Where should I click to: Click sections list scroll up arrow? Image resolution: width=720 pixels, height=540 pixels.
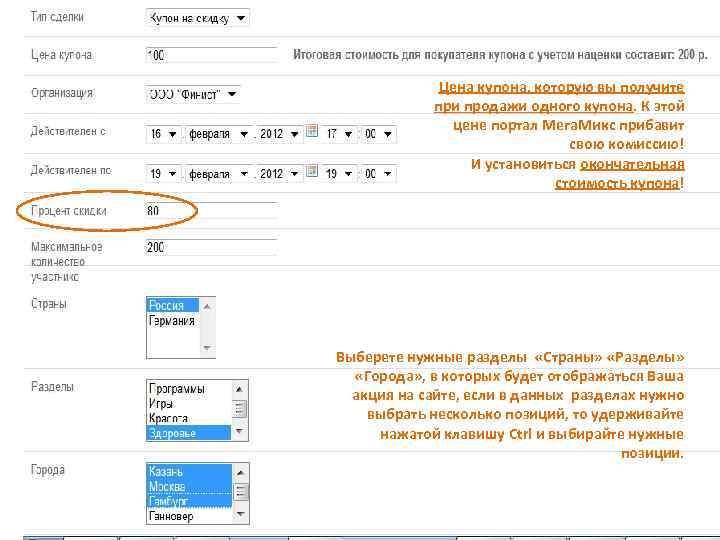(239, 389)
